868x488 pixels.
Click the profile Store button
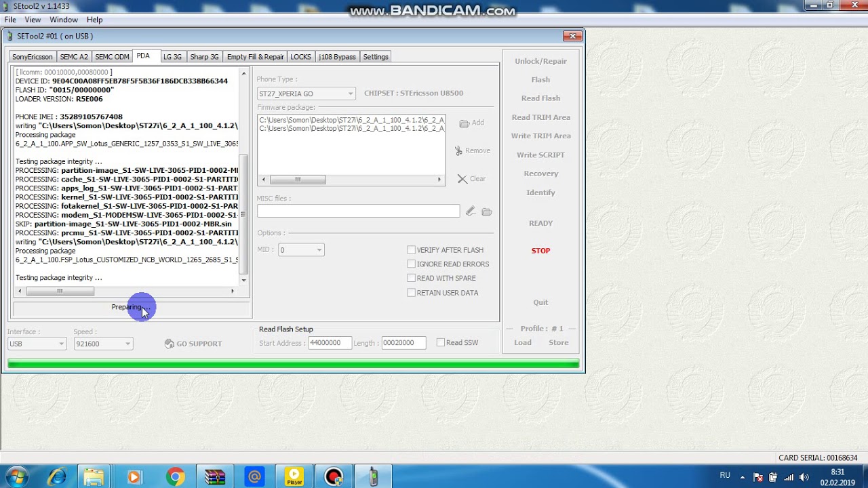[x=559, y=342]
